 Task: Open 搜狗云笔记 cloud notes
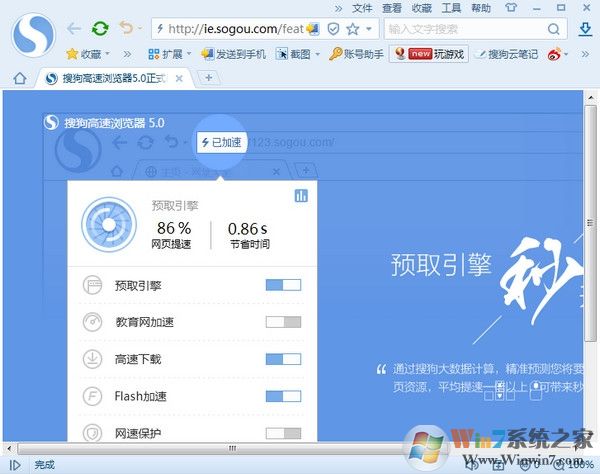[506, 54]
